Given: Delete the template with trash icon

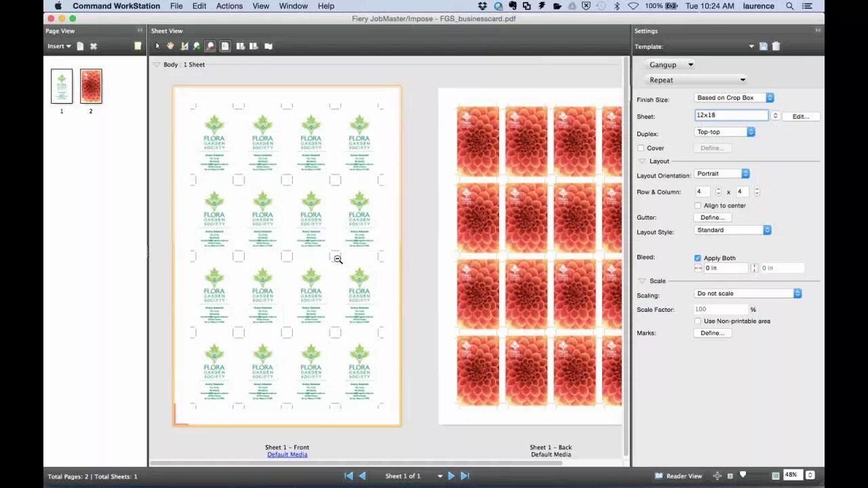Looking at the screenshot, I should (776, 46).
